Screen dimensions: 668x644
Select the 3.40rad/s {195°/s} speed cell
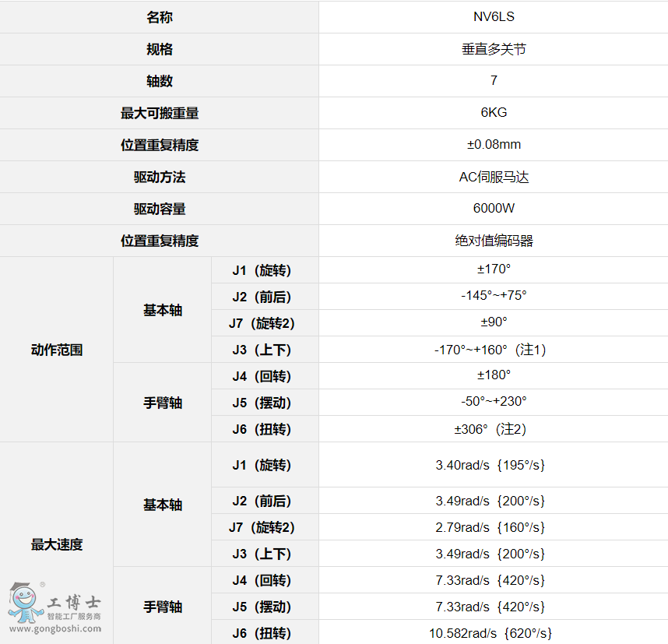[490, 465]
